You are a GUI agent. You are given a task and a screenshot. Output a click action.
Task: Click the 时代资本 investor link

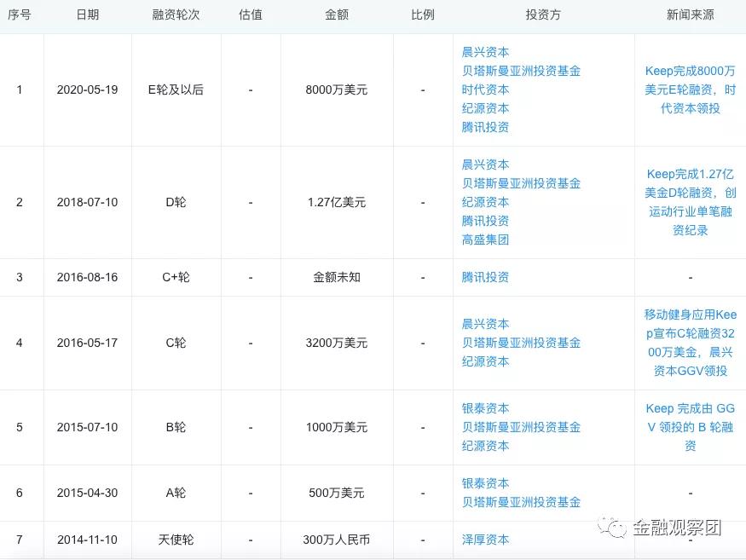click(x=486, y=89)
